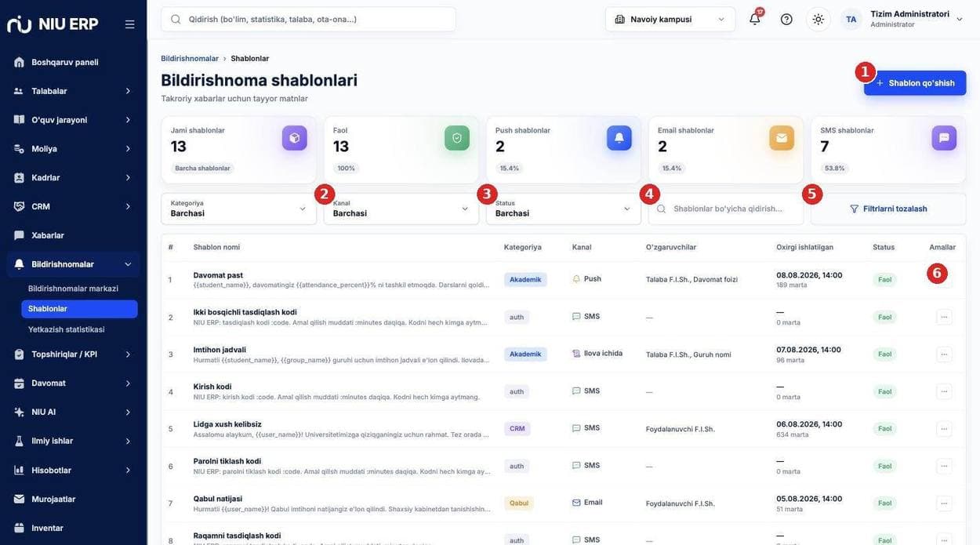
Task: Click the Akademik tag in Davomat past row
Action: click(x=525, y=279)
